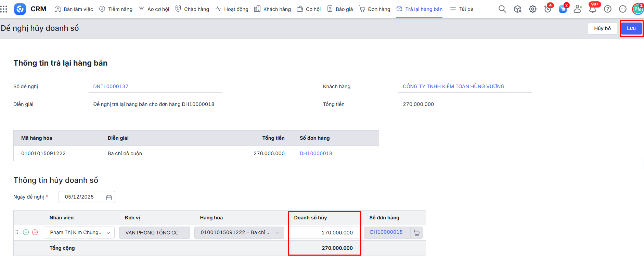644x272 pixels.
Task: Click the add user icon
Action: (578, 9)
